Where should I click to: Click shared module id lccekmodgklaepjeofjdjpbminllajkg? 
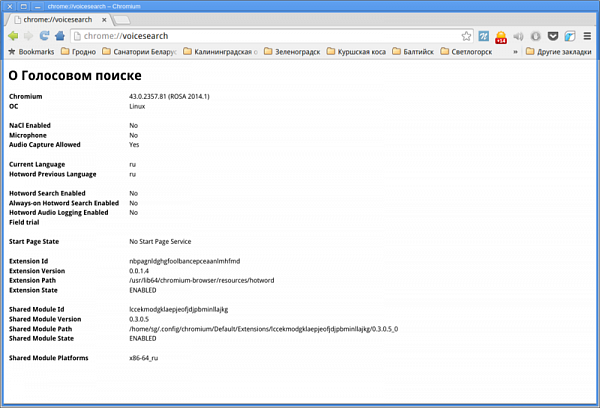(179, 309)
